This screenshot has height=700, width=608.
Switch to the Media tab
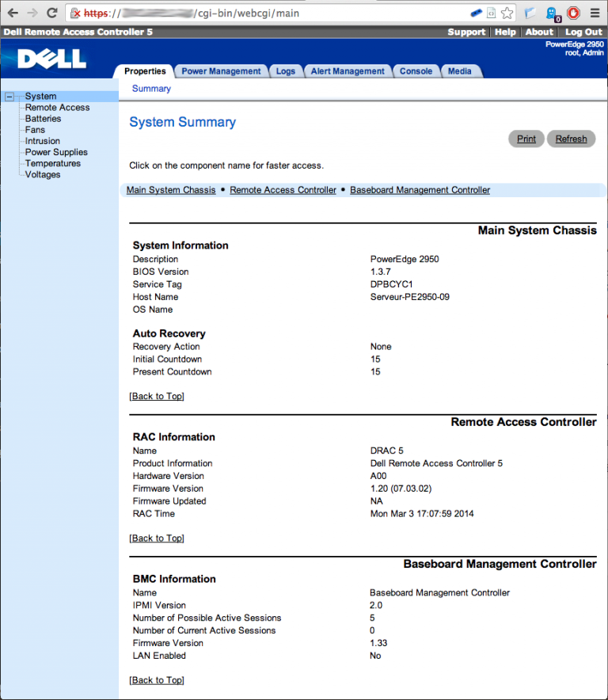[459, 71]
